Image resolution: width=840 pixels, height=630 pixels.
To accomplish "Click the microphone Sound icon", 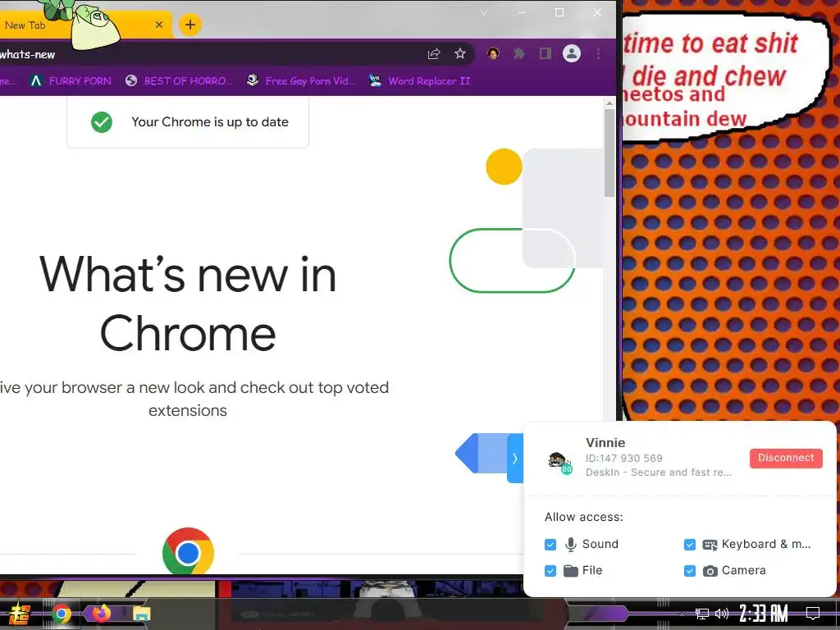I will point(571,545).
